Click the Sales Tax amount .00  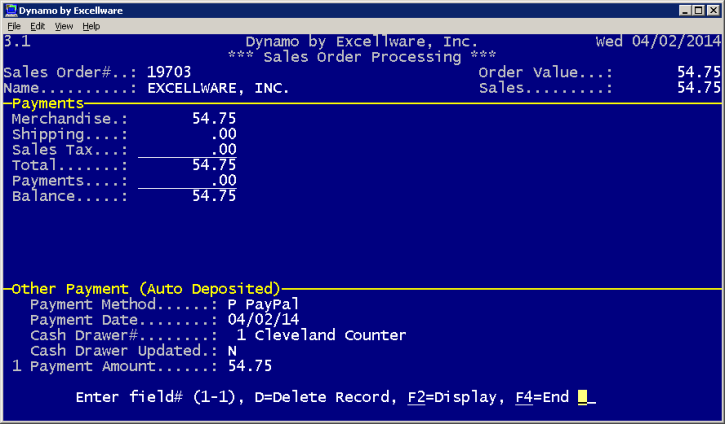tap(223, 149)
